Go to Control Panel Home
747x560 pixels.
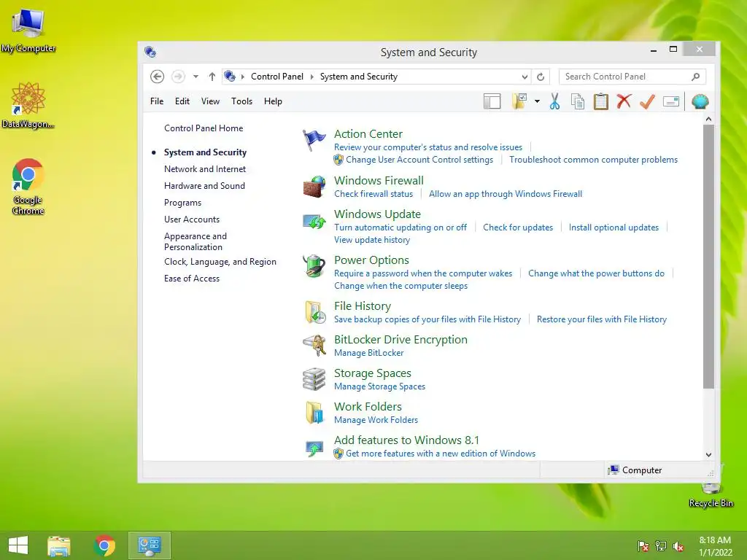coord(204,128)
